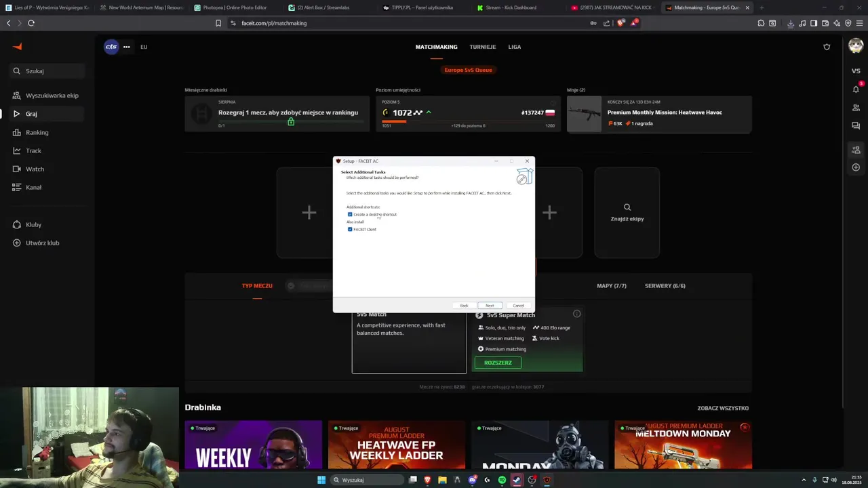Image resolution: width=868 pixels, height=488 pixels.
Task: Switch to the MATCHMAKING tab
Action: 437,47
